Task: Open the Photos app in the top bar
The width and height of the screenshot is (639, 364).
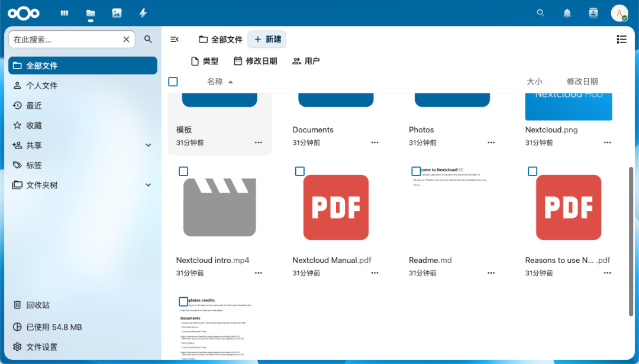Action: pos(117,13)
